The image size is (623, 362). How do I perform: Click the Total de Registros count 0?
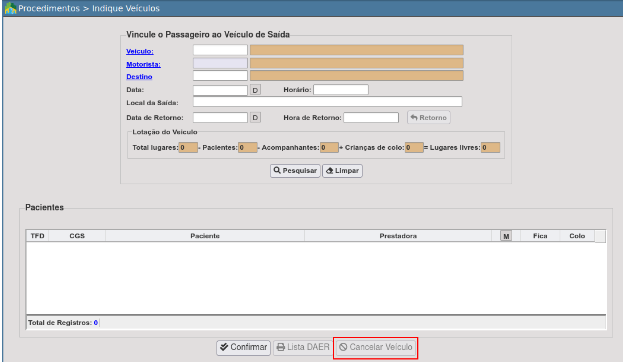(x=96, y=323)
